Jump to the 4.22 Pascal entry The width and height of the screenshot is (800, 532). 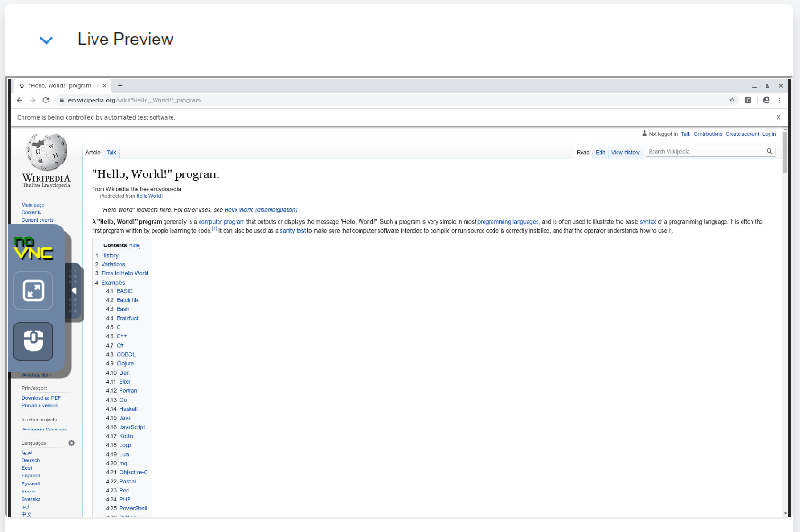[128, 482]
